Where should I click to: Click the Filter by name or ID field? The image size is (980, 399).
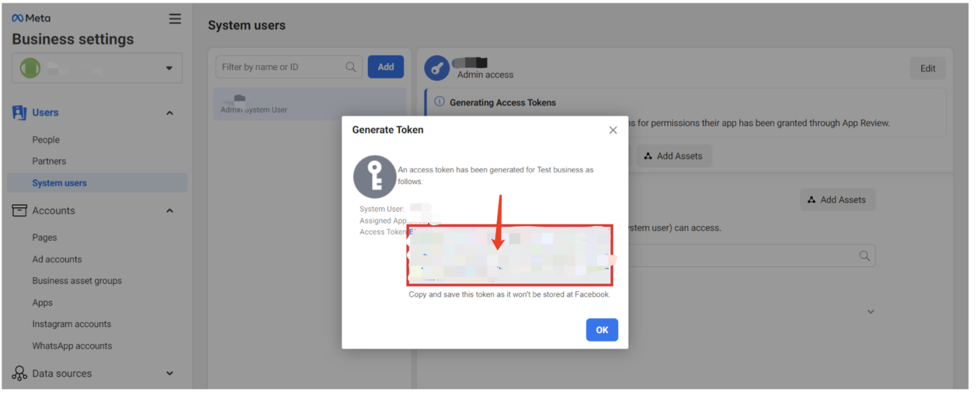tap(281, 67)
